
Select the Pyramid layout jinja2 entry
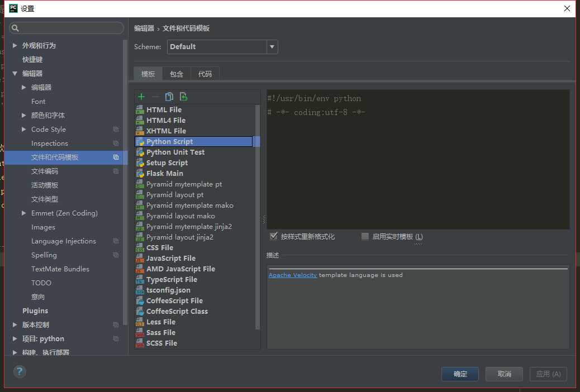[x=180, y=237]
